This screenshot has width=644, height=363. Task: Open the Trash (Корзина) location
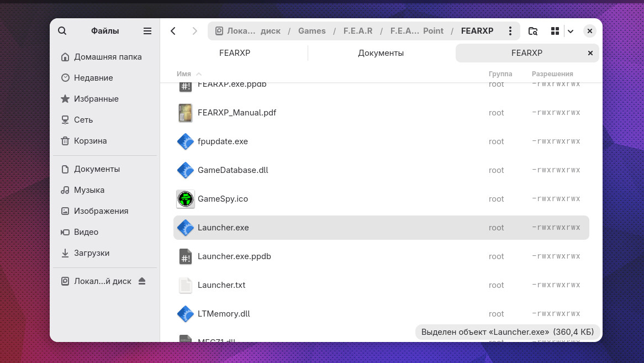click(x=91, y=141)
